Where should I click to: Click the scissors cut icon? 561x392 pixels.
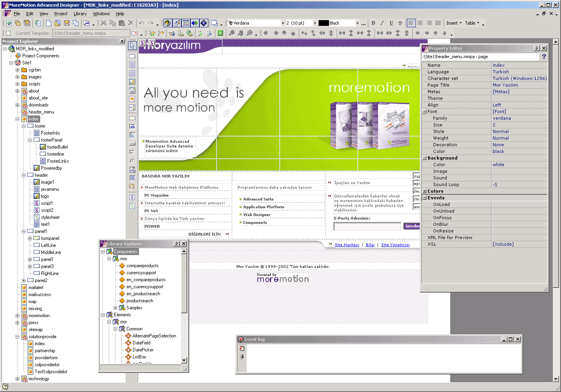[x=104, y=23]
